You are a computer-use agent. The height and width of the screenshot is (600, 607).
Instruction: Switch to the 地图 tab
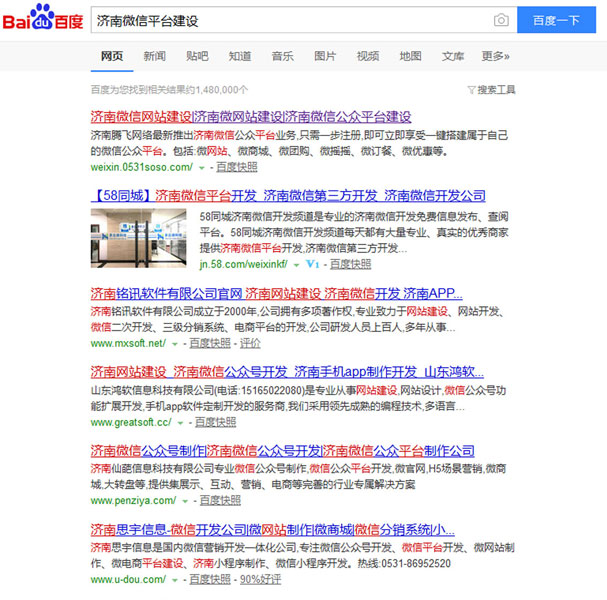[x=410, y=57]
